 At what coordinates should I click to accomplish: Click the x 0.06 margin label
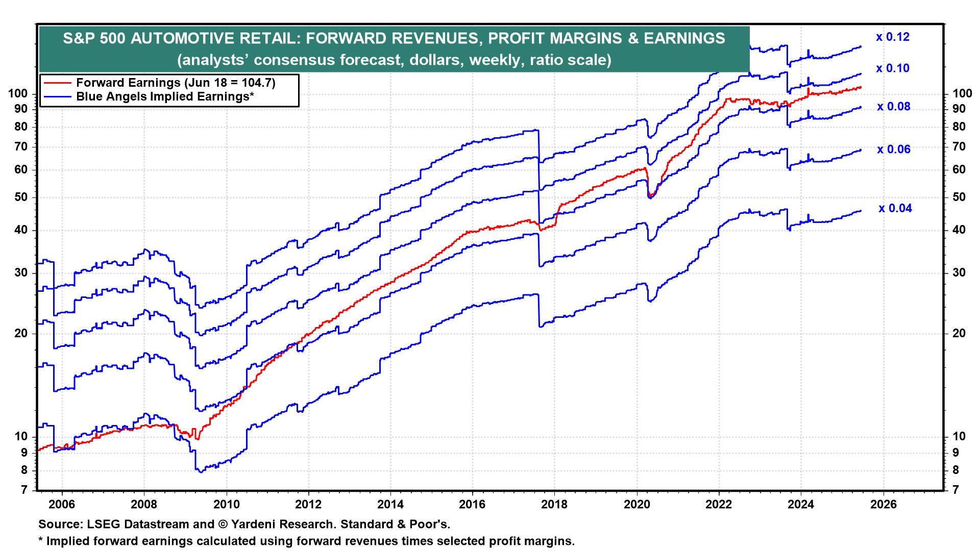(894, 149)
